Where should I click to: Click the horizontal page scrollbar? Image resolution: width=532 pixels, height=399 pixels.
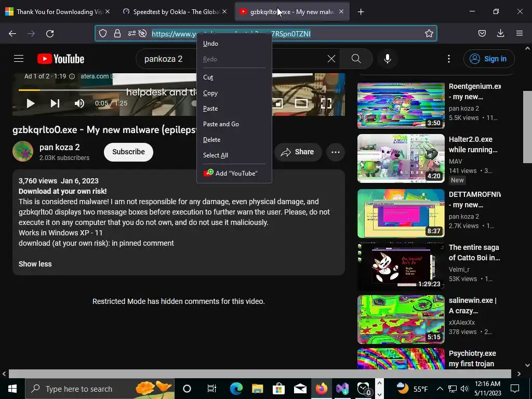(260, 374)
